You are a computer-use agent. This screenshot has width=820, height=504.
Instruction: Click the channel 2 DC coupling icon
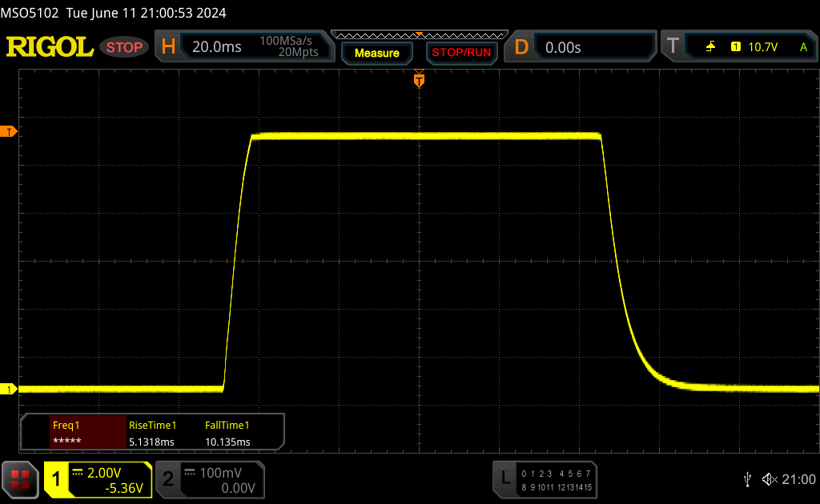click(x=189, y=473)
